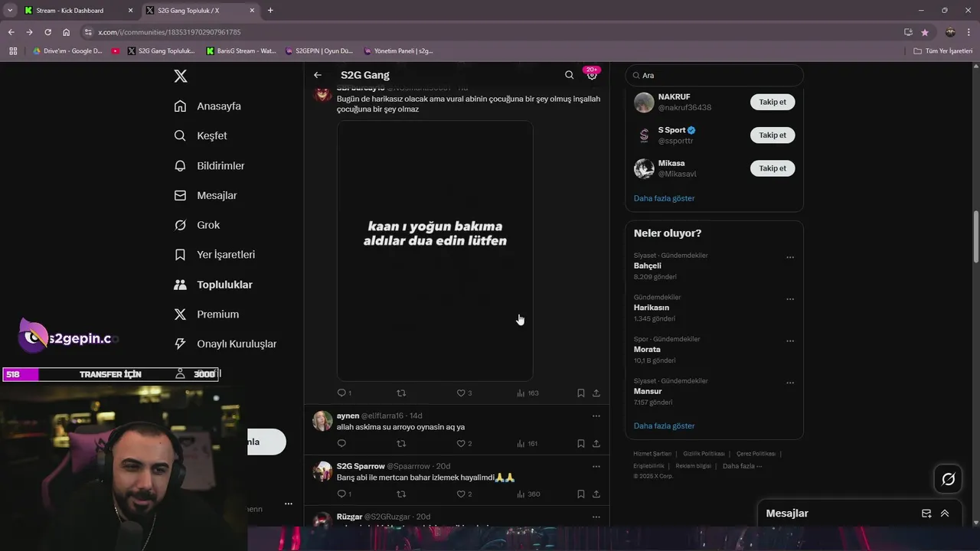
Task: Follow S Sport with Takip et
Action: pyautogui.click(x=773, y=135)
